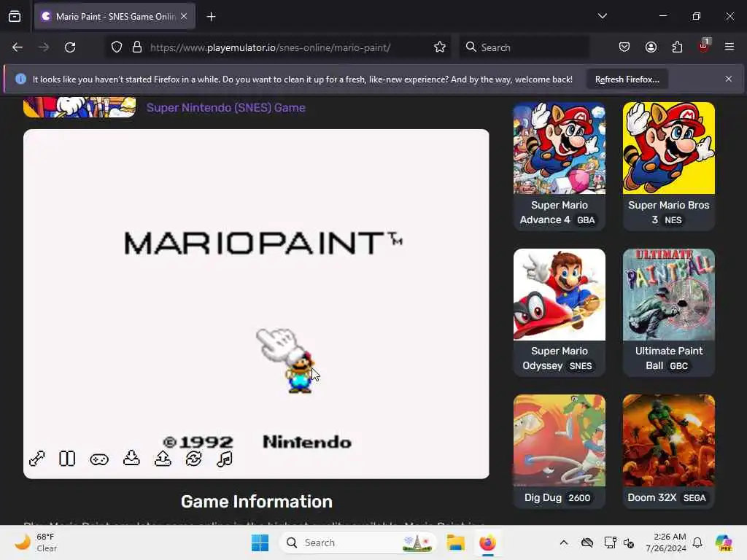Open the notifications bell icon
The image size is (747, 560).
tap(697, 542)
